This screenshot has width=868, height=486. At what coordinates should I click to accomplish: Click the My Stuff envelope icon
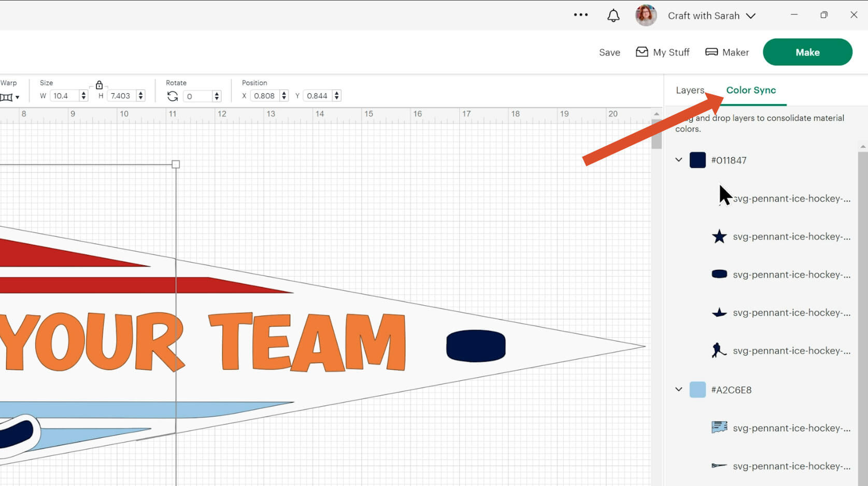click(642, 52)
